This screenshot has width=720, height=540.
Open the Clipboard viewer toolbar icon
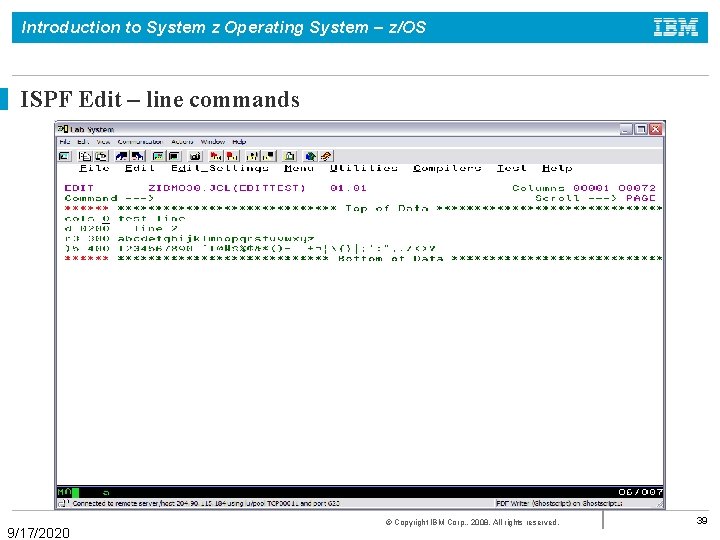point(290,156)
